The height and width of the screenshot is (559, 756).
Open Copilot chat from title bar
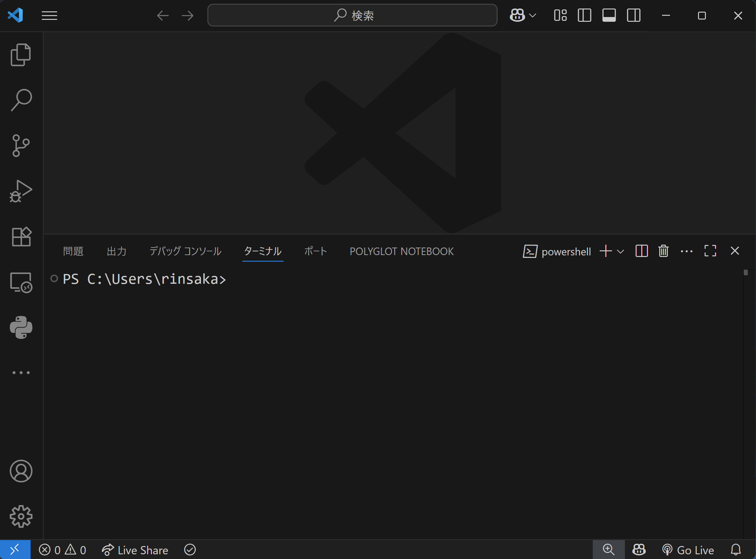click(x=517, y=15)
